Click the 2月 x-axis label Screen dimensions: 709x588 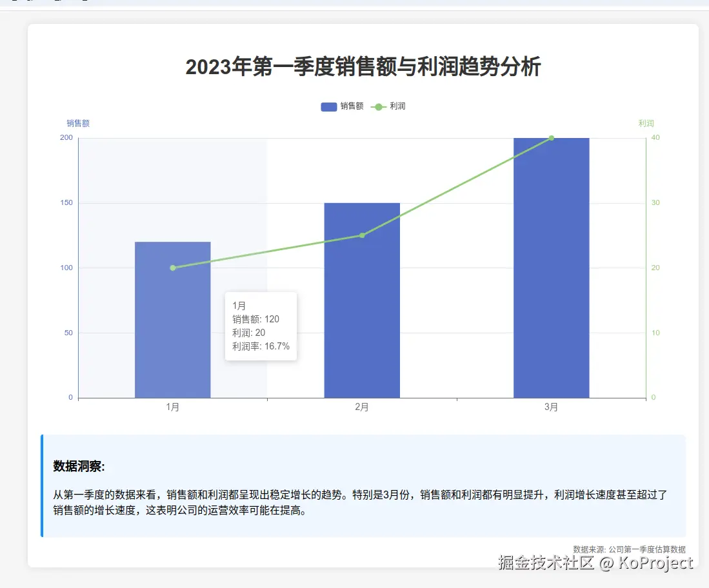click(362, 407)
